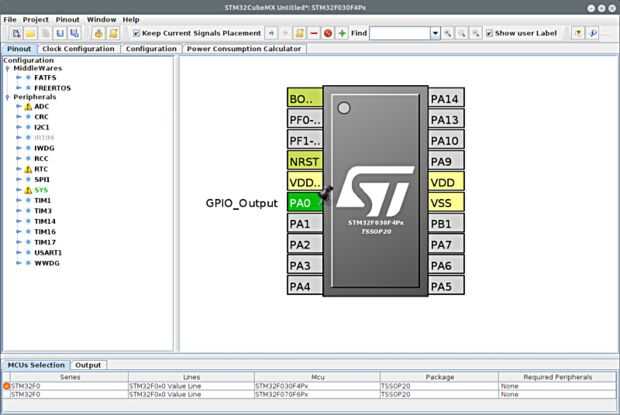Open the Window menu
This screenshot has height=415, width=620.
click(x=102, y=19)
